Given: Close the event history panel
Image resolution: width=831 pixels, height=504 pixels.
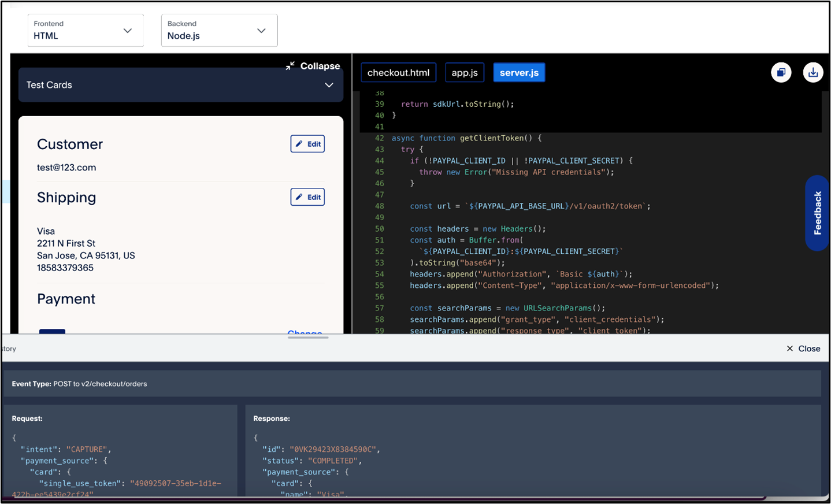Looking at the screenshot, I should [803, 349].
